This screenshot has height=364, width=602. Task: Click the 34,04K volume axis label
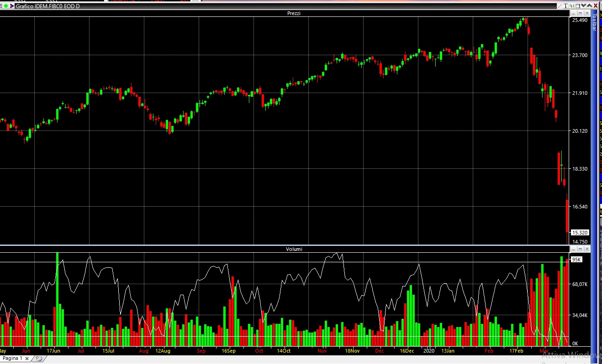580,315
